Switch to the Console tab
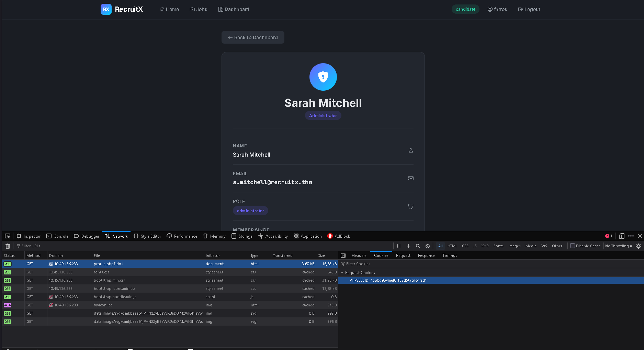 57,236
